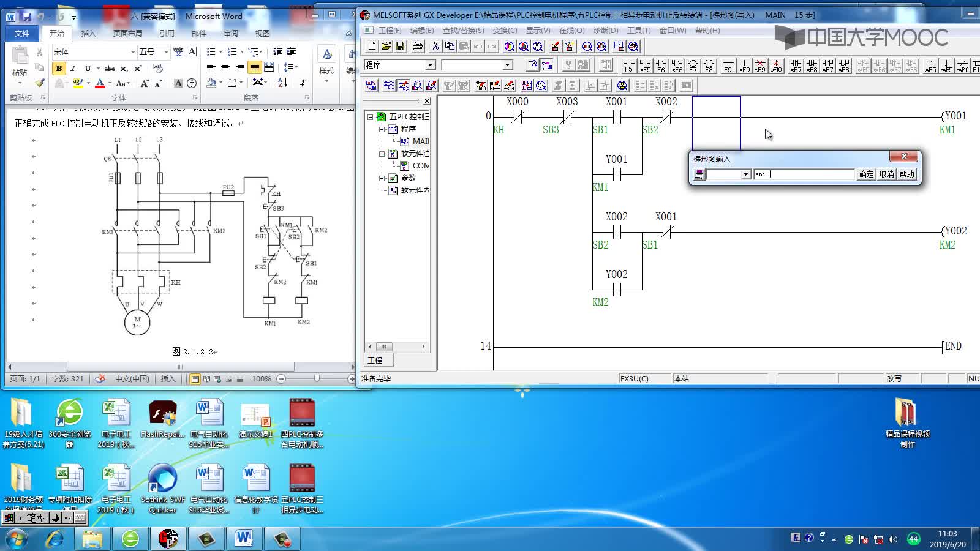Viewport: 980px width, 551px height.
Task: Insert parallel falling pulse contact (aF8)
Action: (x=843, y=66)
